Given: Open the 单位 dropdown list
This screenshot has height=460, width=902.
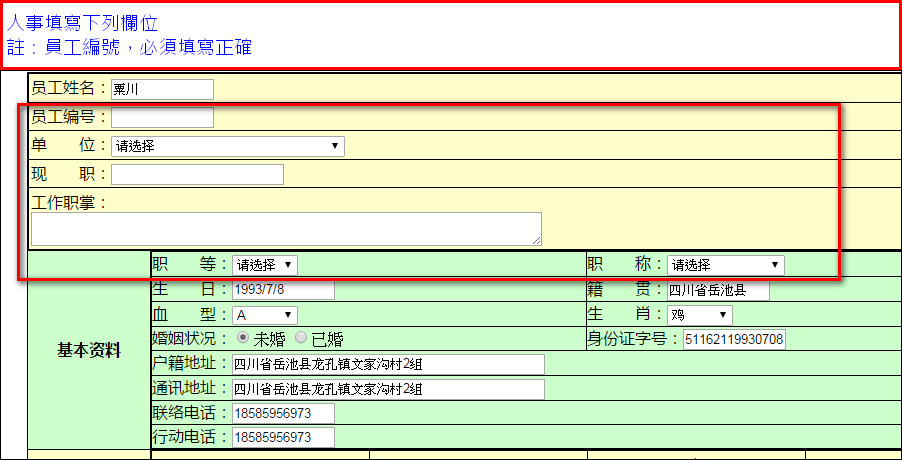Looking at the screenshot, I should pos(227,147).
